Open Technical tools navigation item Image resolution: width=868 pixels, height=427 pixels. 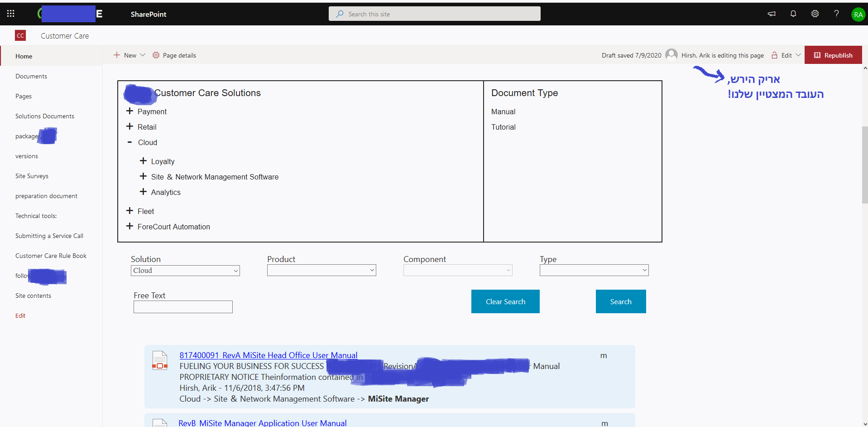click(36, 216)
